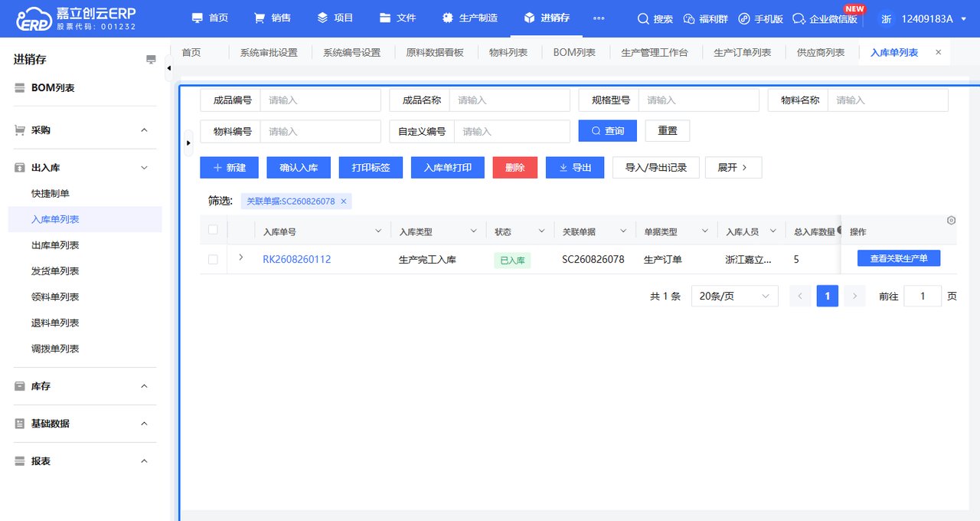The height and width of the screenshot is (521, 980).
Task: Click the 重置 reset button
Action: 668,131
